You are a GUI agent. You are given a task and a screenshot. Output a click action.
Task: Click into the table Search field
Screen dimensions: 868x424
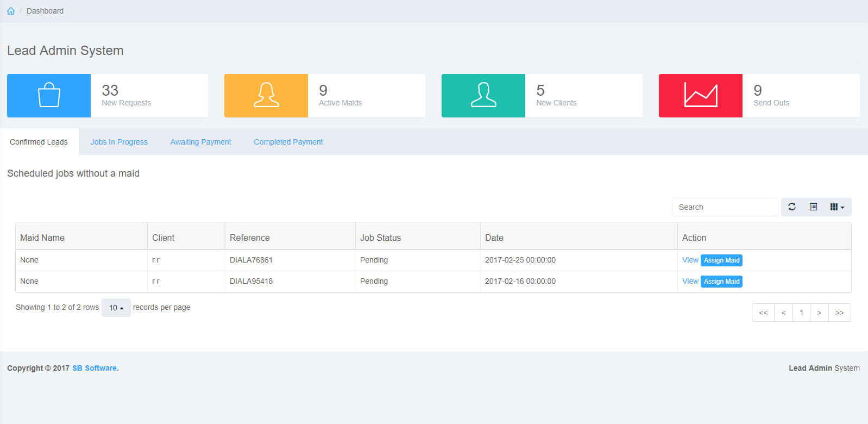pyautogui.click(x=725, y=207)
